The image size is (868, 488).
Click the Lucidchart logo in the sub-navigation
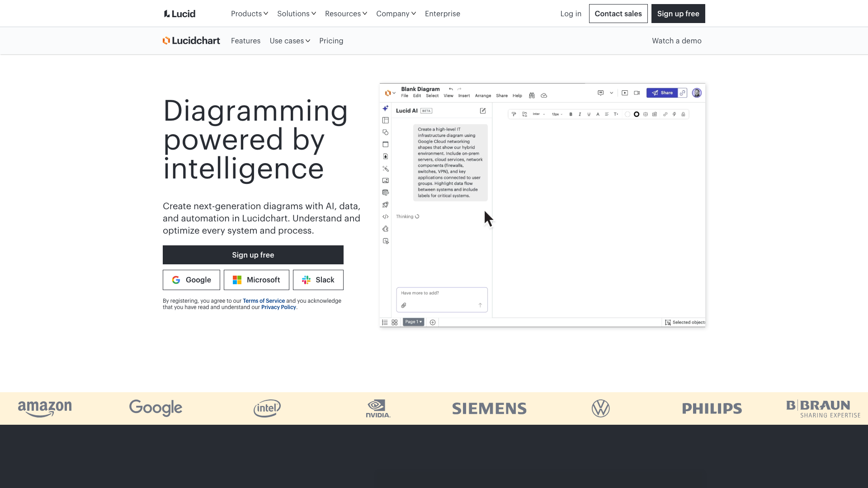coord(191,41)
